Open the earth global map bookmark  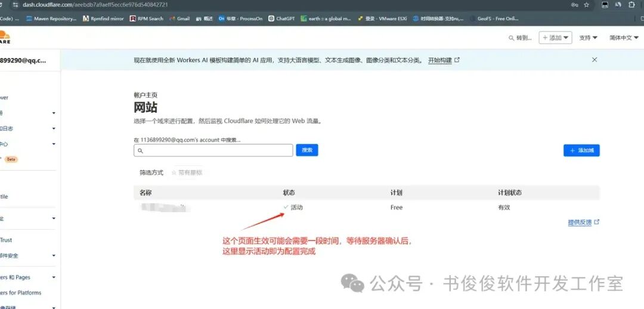pyautogui.click(x=326, y=18)
